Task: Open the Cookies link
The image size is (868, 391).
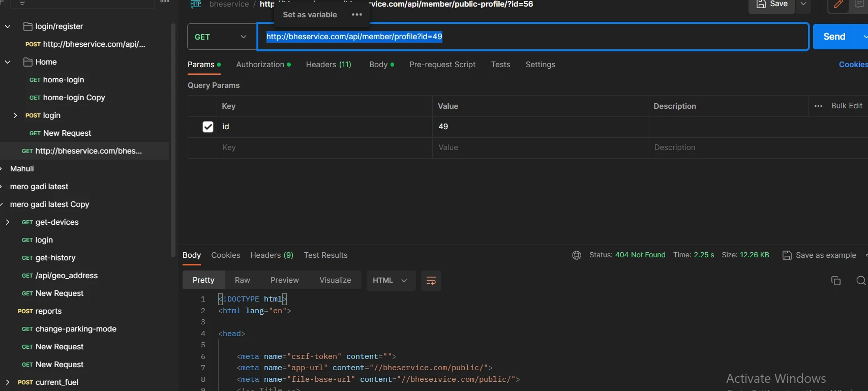Action: [853, 65]
